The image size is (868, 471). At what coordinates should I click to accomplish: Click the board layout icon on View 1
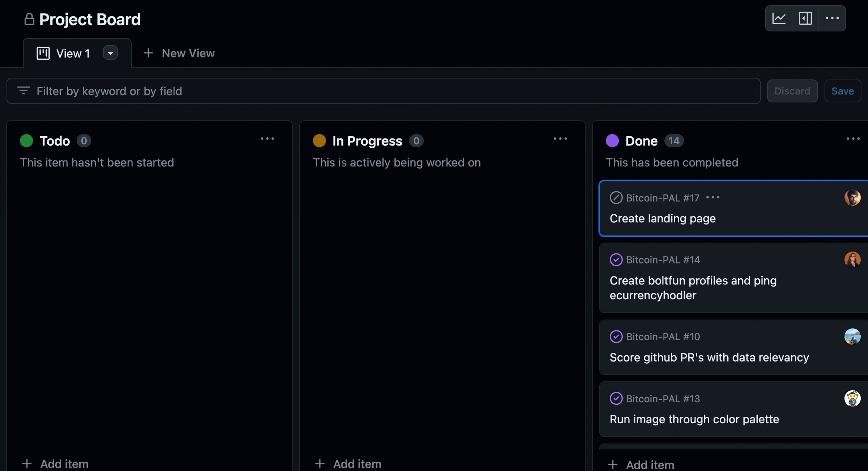click(x=43, y=53)
